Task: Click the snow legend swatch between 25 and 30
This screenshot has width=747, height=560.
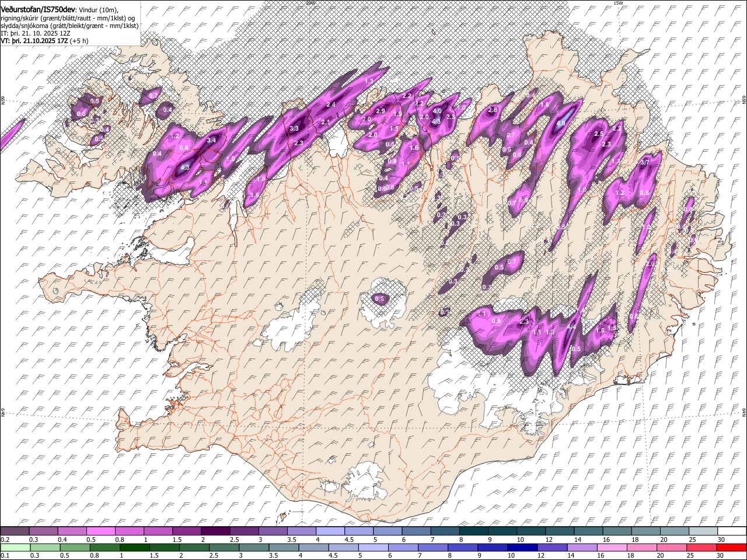Action: tap(704, 531)
